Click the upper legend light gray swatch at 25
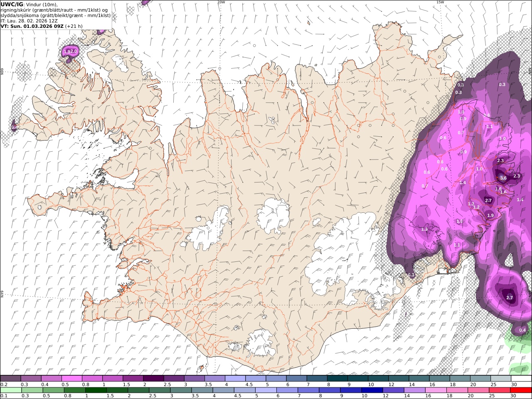Screen dimensions: 532x399 point(501,379)
